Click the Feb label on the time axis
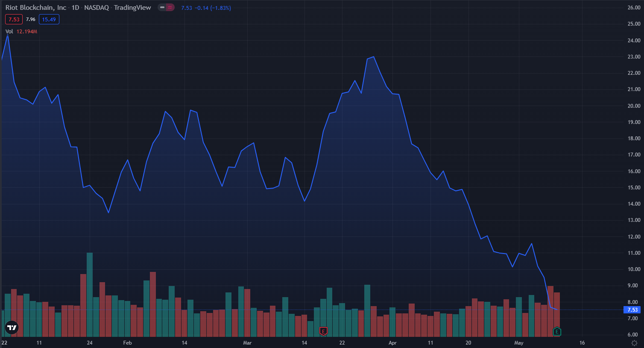 point(127,343)
